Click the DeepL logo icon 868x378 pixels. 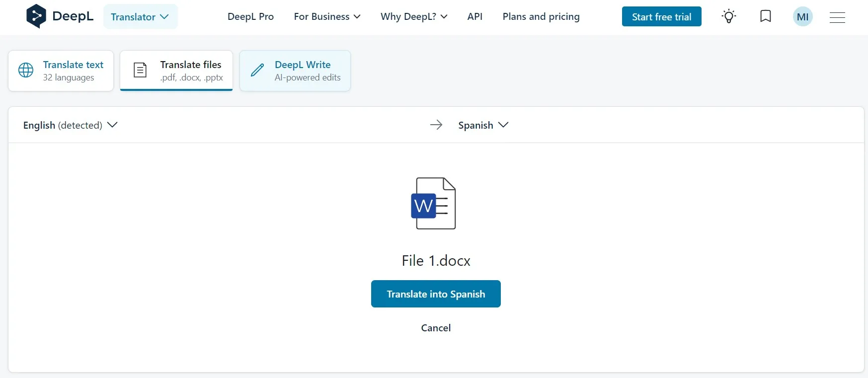36,16
